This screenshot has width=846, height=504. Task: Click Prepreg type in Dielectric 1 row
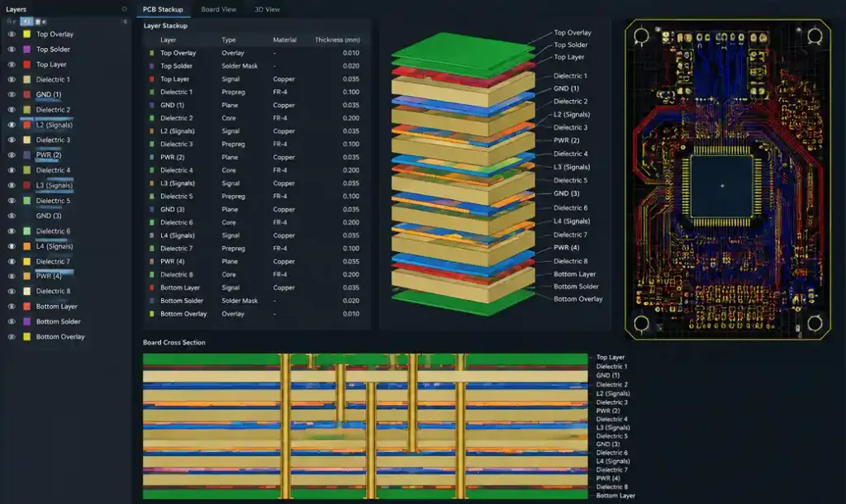coord(233,93)
